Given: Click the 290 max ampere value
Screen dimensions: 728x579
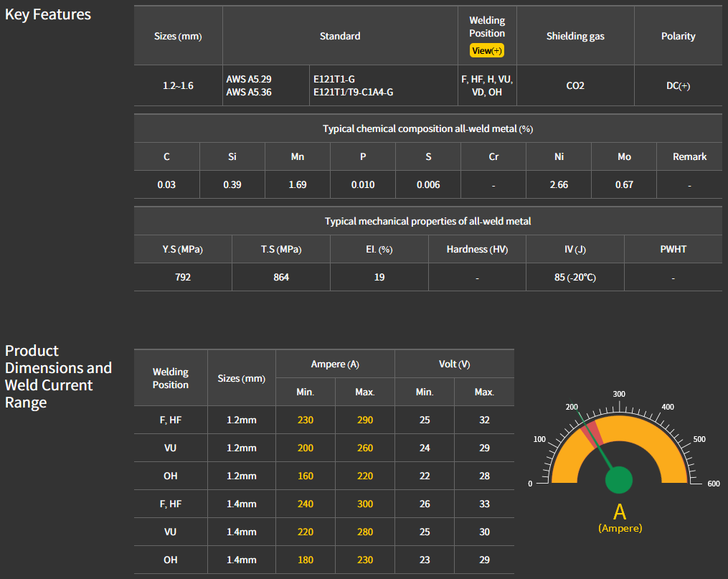Looking at the screenshot, I should point(364,420).
